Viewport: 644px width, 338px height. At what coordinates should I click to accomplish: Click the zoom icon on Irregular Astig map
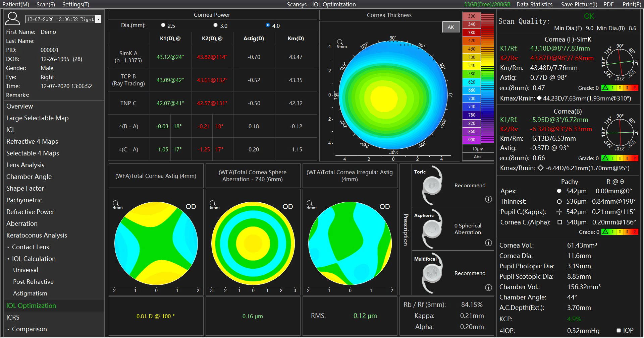pos(310,203)
